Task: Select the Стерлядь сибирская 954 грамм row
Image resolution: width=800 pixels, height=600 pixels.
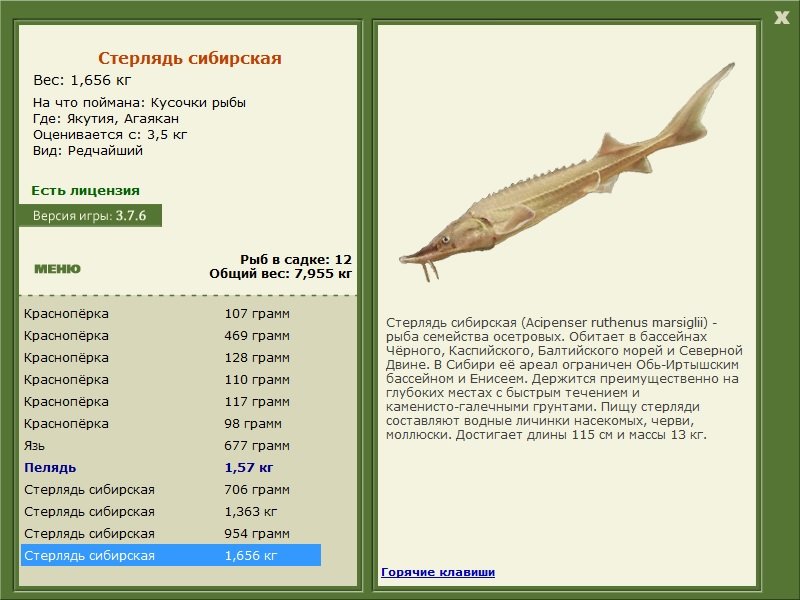Action: 171,533
